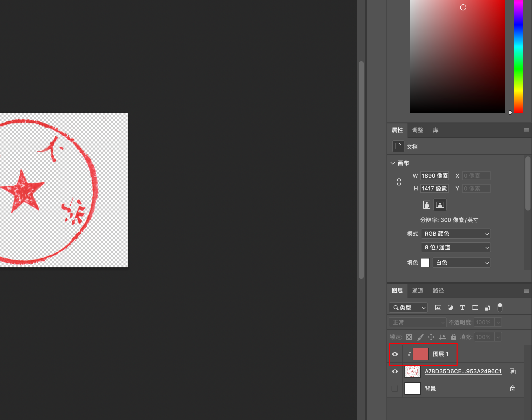The height and width of the screenshot is (420, 532).
Task: Collapse the 画布 section chevron
Action: coord(393,163)
